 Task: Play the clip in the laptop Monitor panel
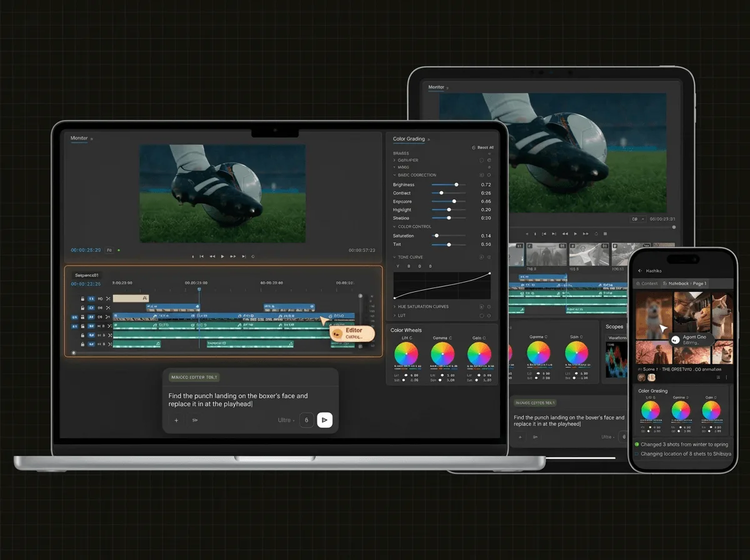coord(222,256)
